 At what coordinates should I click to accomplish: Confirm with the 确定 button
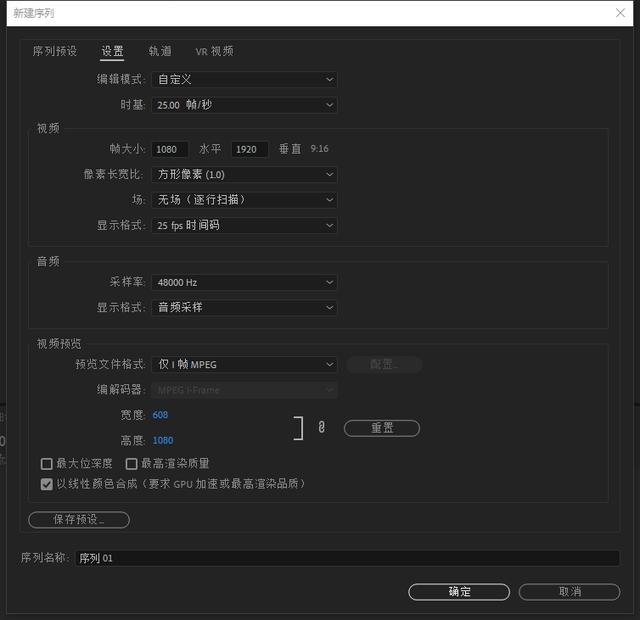coord(459,592)
